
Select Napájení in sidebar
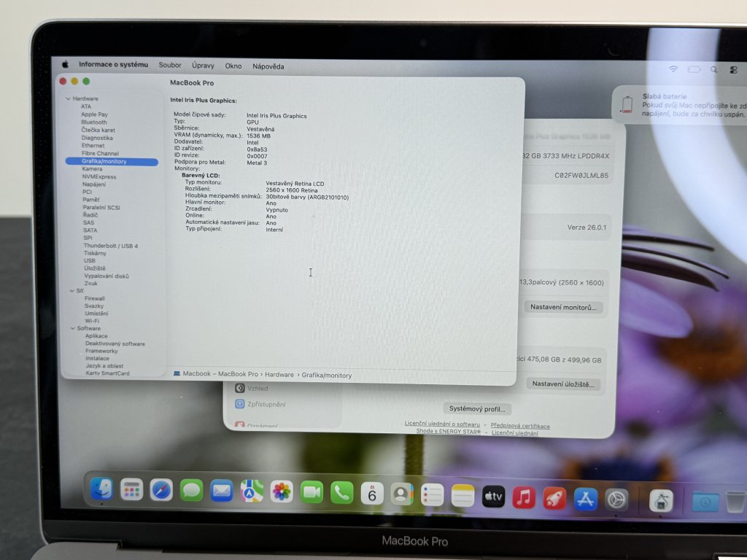(x=94, y=184)
